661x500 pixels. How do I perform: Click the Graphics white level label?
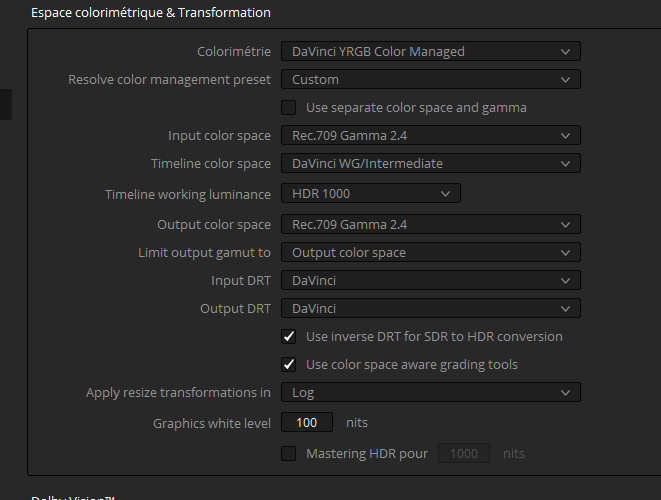[212, 423]
